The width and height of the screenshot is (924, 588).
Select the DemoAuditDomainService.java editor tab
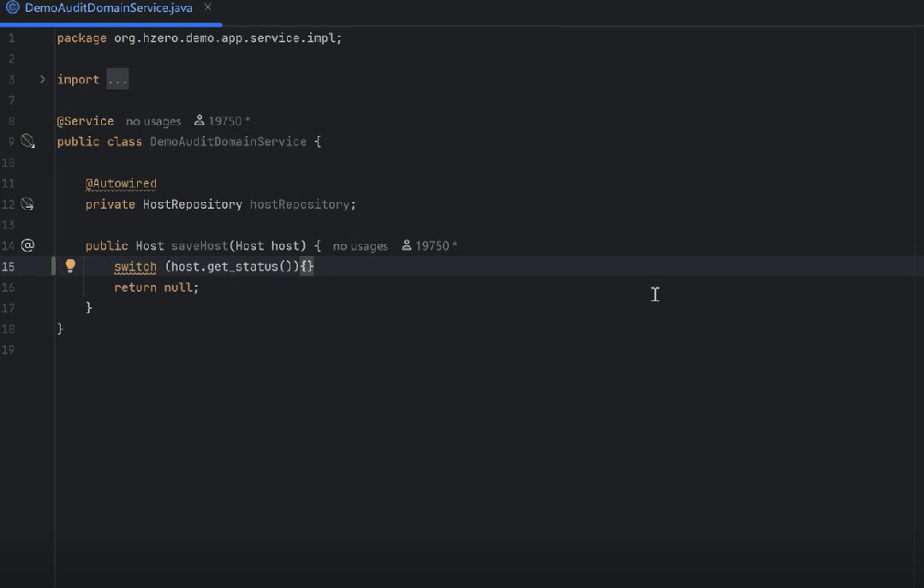click(108, 8)
